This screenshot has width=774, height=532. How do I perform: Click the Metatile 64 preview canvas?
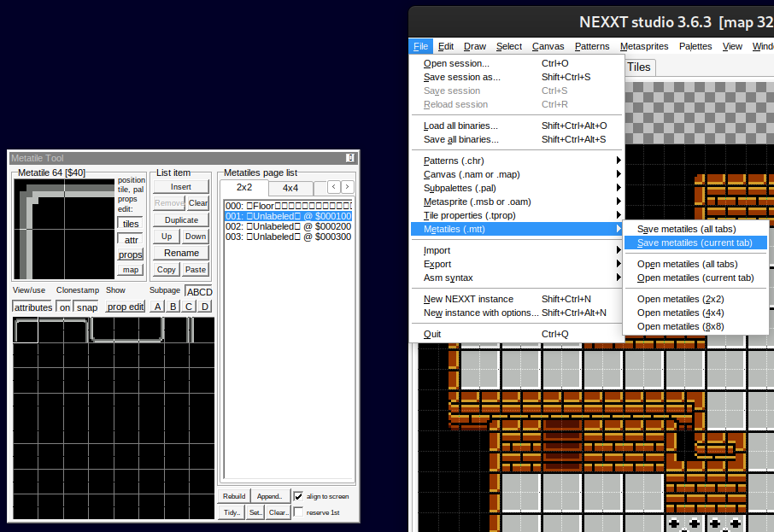[64, 229]
